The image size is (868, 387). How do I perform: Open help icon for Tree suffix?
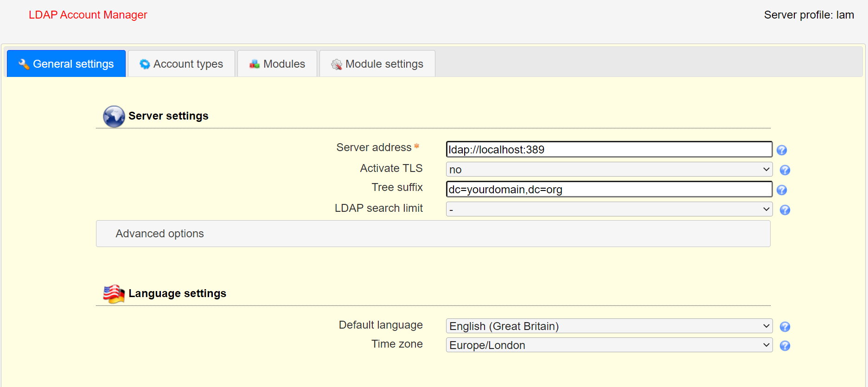[782, 190]
